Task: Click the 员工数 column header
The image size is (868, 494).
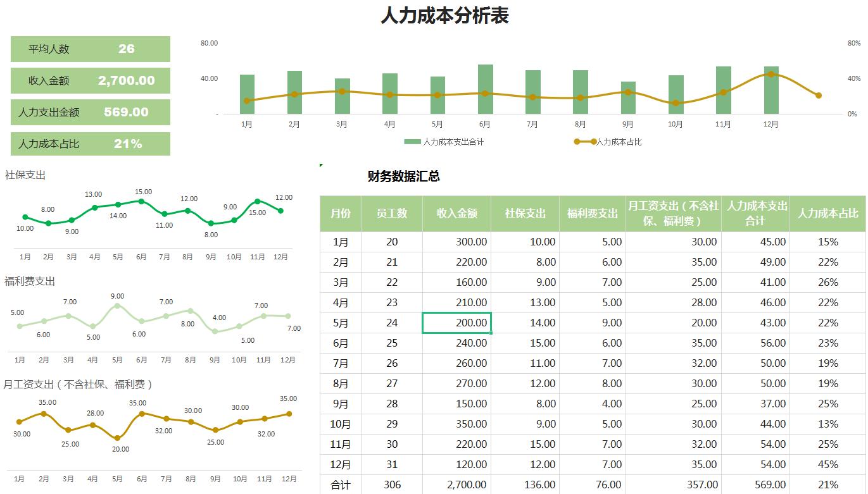Action: 391,213
